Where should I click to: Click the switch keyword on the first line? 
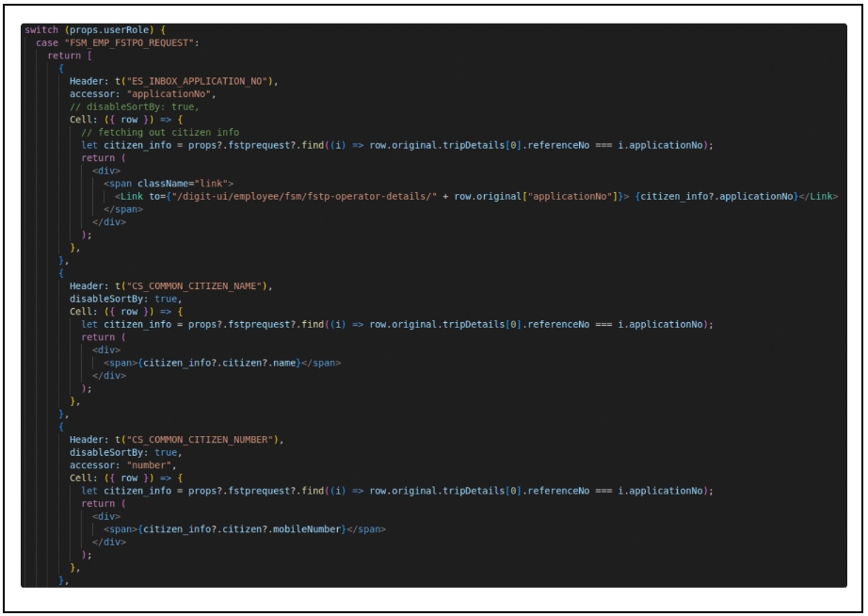(x=42, y=30)
